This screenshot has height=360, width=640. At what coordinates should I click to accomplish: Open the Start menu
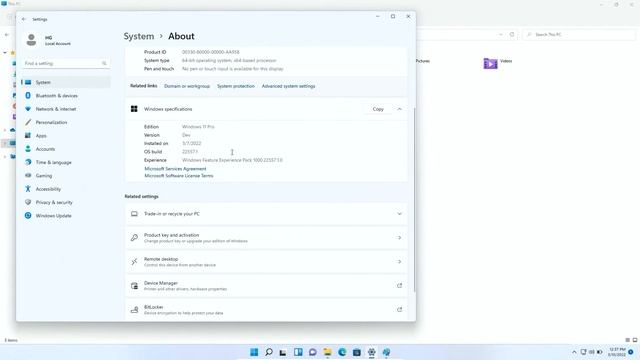click(254, 352)
